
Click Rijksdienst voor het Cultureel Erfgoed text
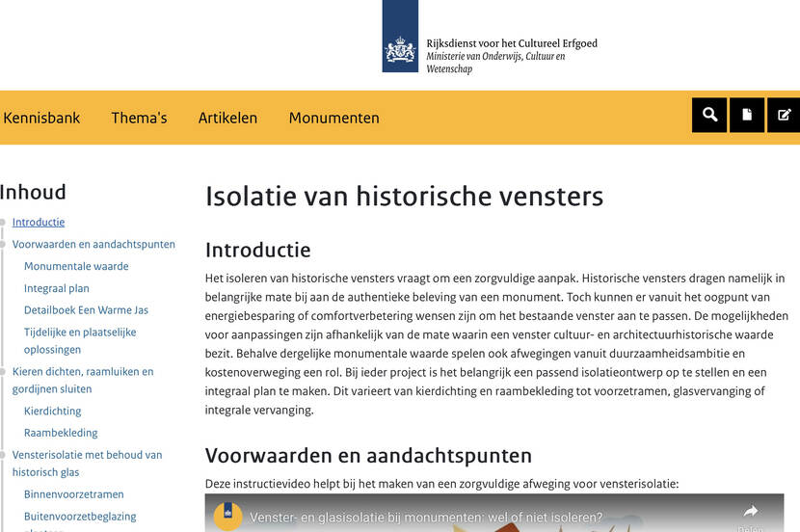tap(512, 43)
